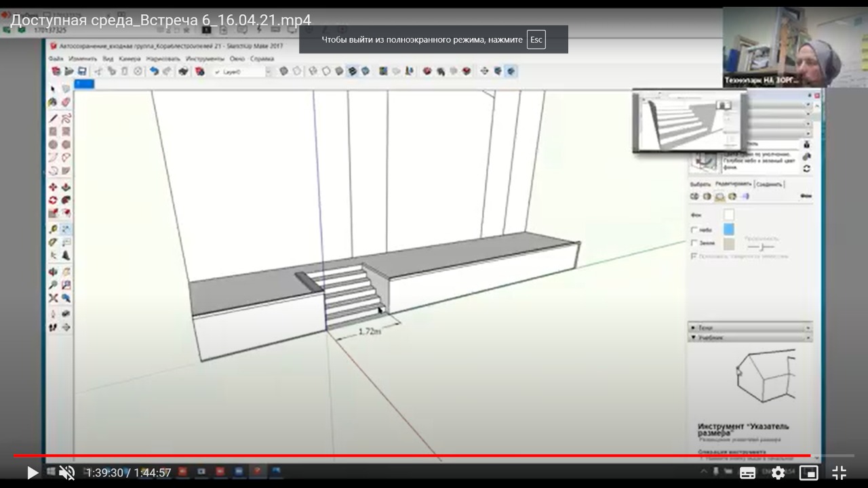
Task: Open the Справка help menu
Action: [x=262, y=59]
